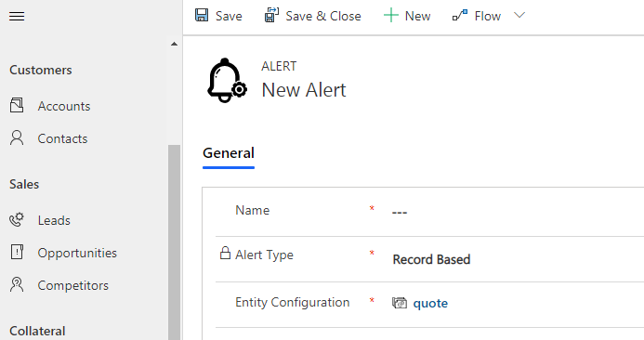
Task: Click the Name field label
Action: tap(253, 210)
